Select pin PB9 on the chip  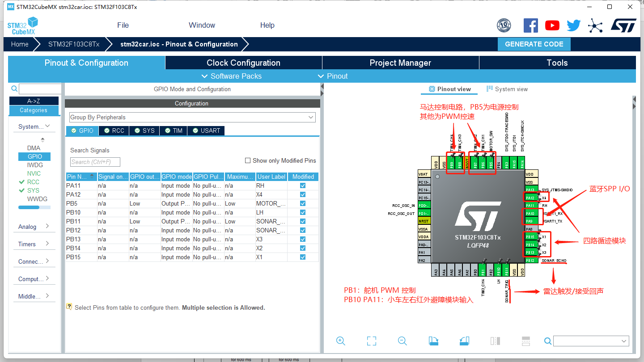[x=452, y=163]
